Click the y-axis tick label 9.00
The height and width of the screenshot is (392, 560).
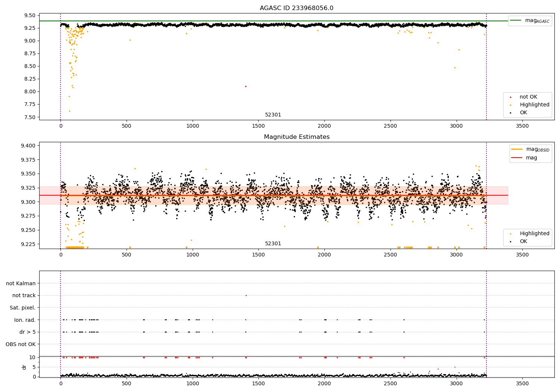coord(30,41)
